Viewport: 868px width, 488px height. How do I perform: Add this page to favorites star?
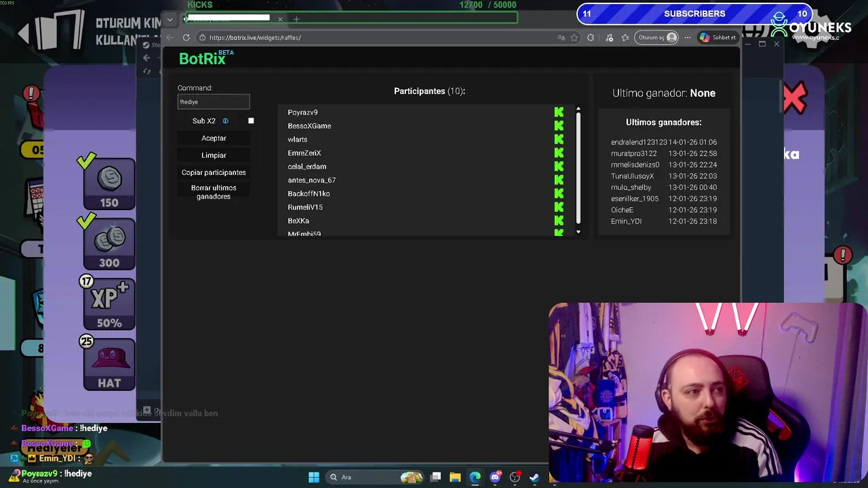pos(574,37)
